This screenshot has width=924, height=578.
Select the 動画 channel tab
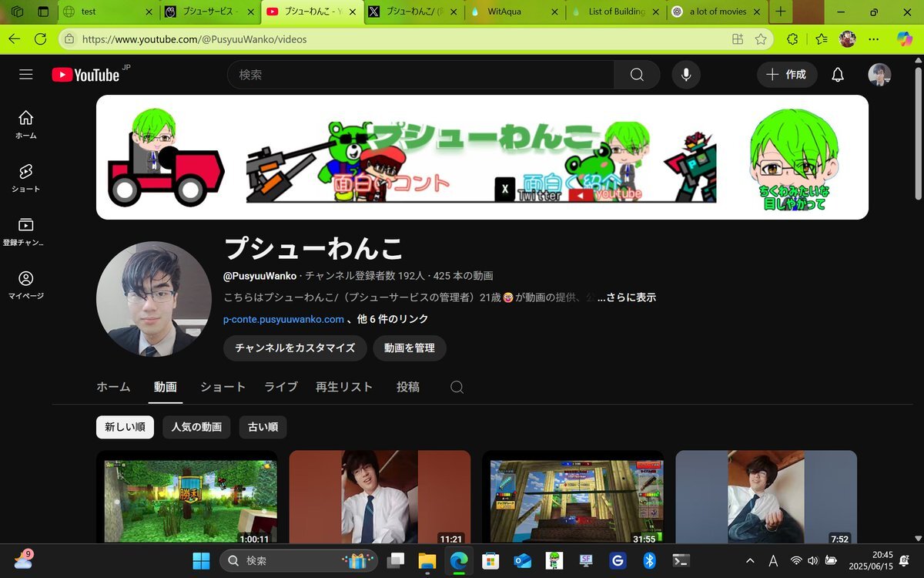coord(166,387)
